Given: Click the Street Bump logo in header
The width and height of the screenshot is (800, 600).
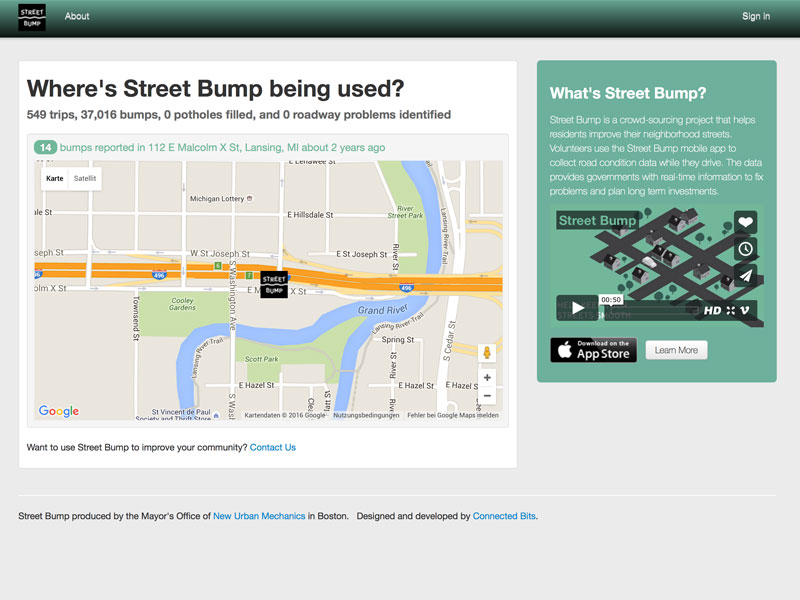Looking at the screenshot, I should pos(32,17).
